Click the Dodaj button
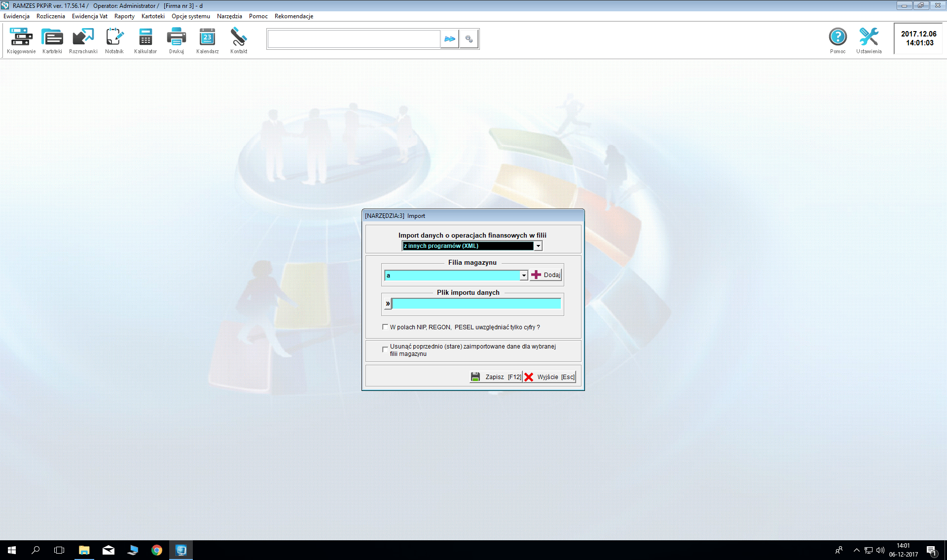The height and width of the screenshot is (560, 947). [546, 275]
